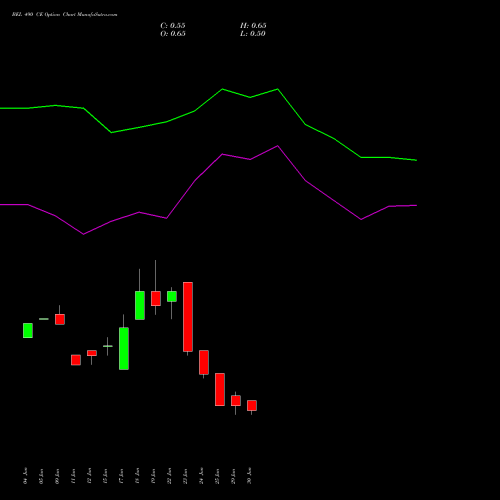This screenshot has height=500, width=500.
Task: Click the close value 'C: 0.55'
Action: 173,26
